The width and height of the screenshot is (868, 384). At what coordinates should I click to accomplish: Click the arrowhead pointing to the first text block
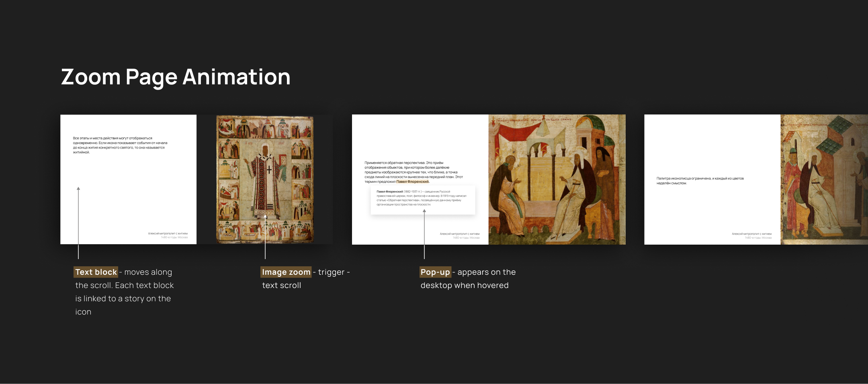pos(78,188)
